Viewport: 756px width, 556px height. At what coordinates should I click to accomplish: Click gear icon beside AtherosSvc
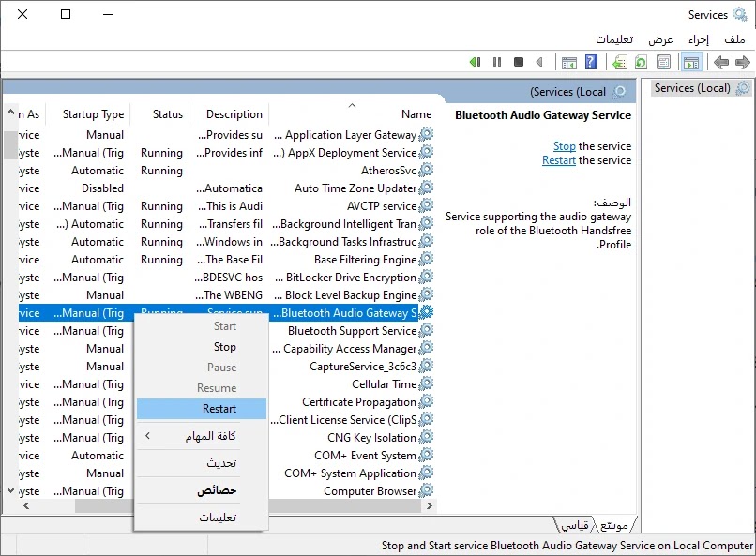(x=426, y=170)
